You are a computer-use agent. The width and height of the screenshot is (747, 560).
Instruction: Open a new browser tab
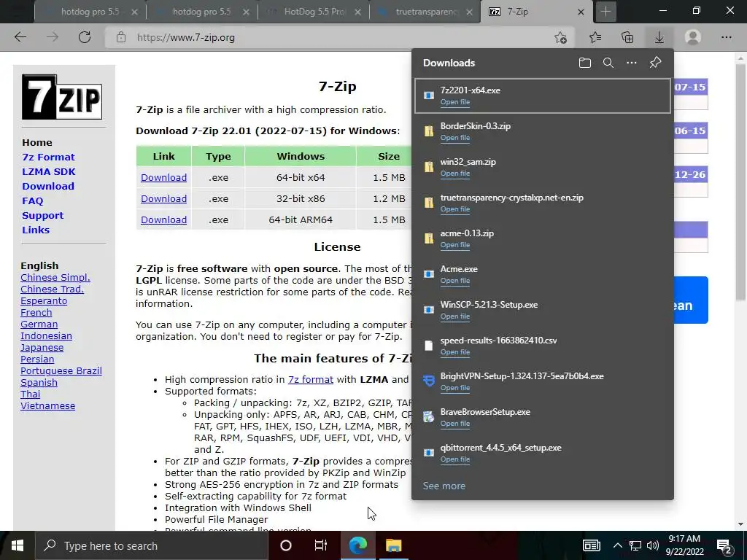click(x=605, y=12)
